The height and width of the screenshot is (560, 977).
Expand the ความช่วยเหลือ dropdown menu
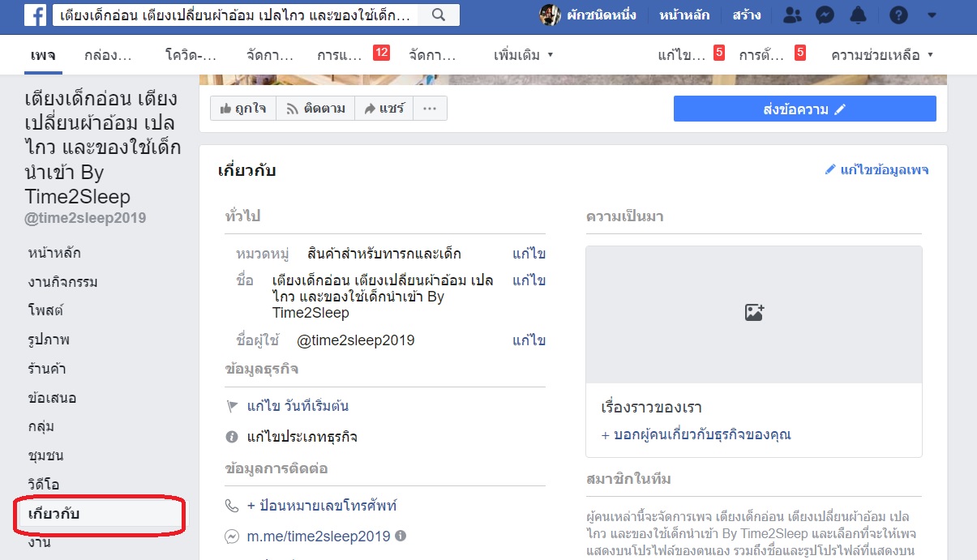(882, 55)
